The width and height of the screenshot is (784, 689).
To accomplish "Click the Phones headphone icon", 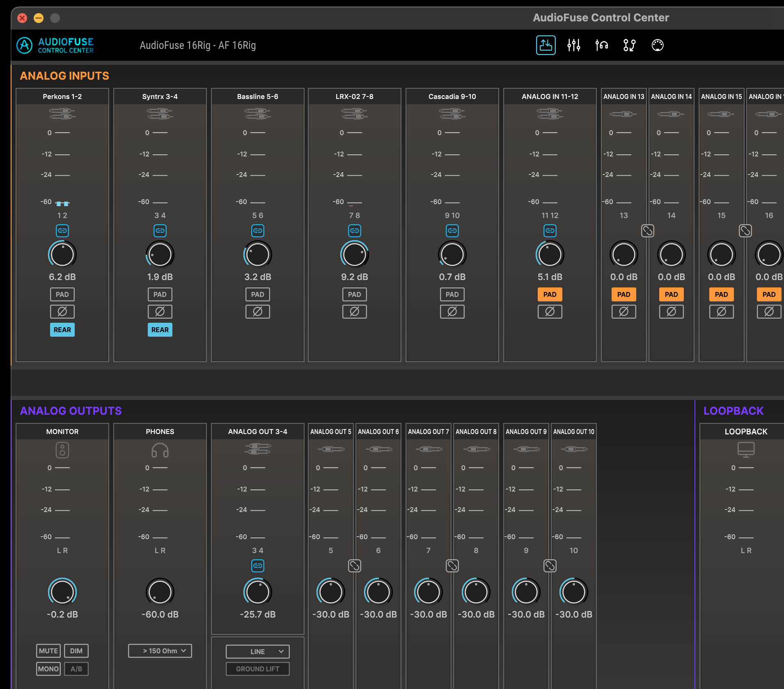I will tap(160, 450).
